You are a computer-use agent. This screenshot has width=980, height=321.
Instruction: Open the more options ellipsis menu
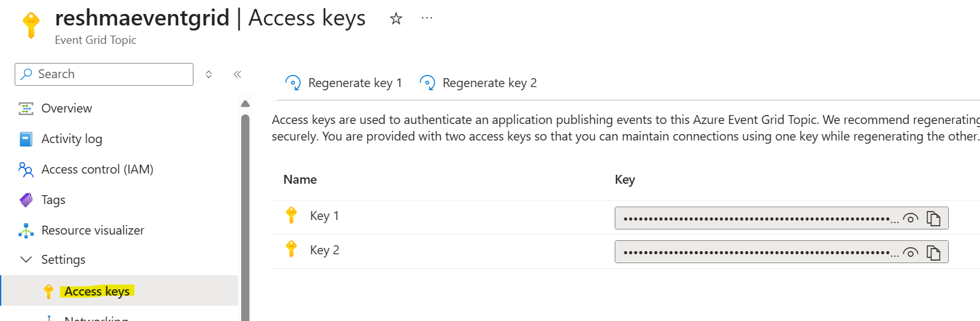427,18
